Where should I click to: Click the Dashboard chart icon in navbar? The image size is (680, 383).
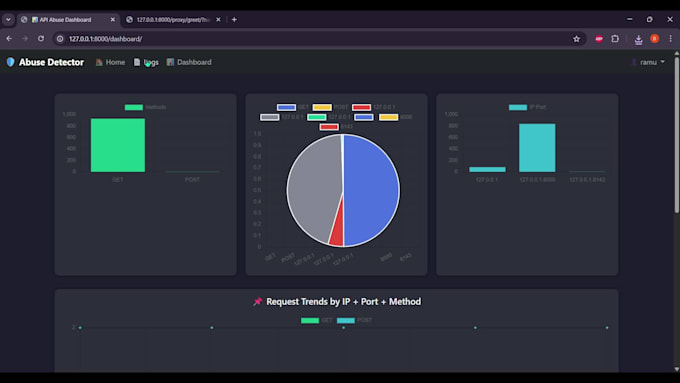pyautogui.click(x=170, y=62)
